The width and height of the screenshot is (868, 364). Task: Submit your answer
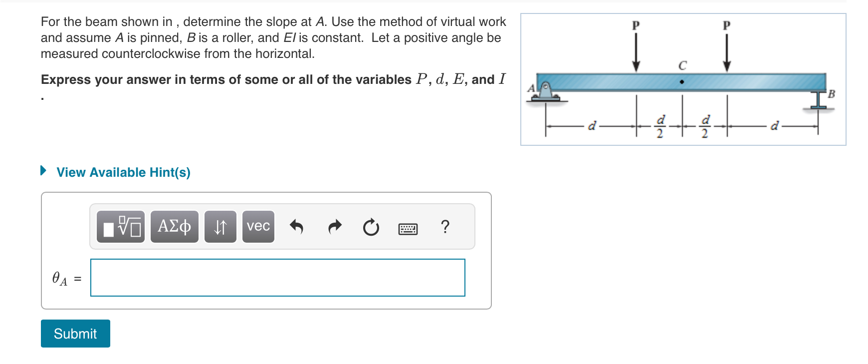coord(75,334)
